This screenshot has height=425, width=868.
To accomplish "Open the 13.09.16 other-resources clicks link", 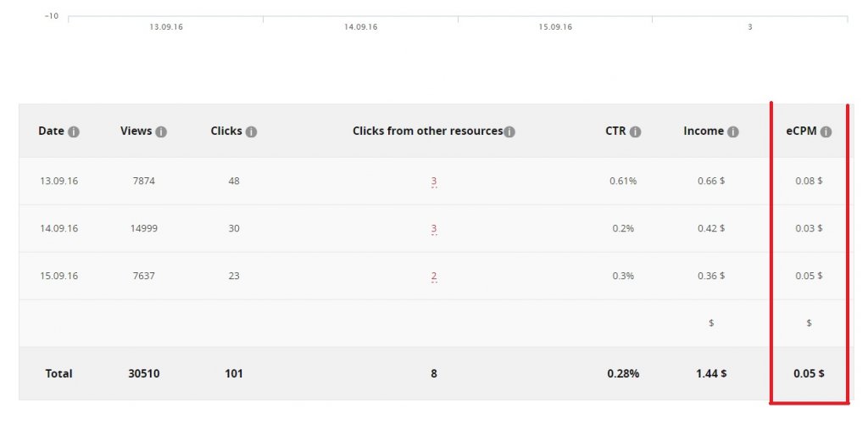I will (433, 182).
